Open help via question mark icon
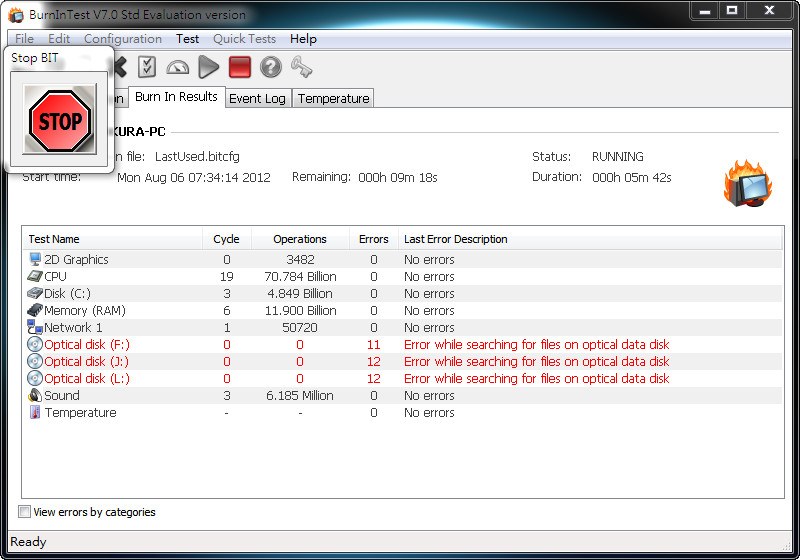Screen dimensions: 800x560 pyautogui.click(x=270, y=67)
